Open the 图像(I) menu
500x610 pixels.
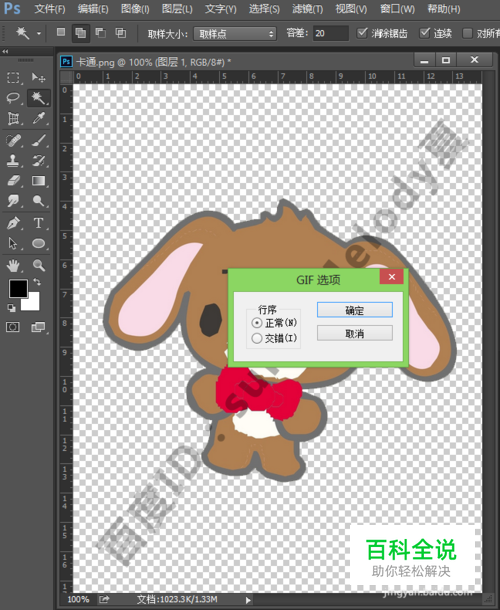[135, 9]
